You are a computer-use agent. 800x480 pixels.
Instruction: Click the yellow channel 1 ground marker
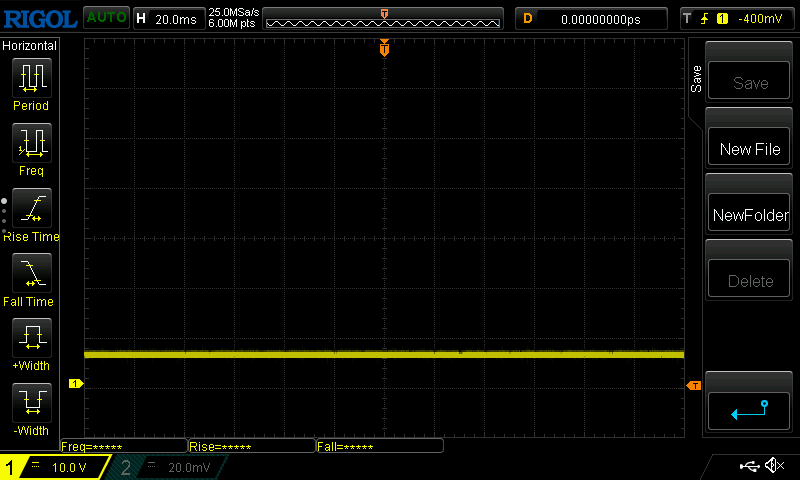coord(76,384)
